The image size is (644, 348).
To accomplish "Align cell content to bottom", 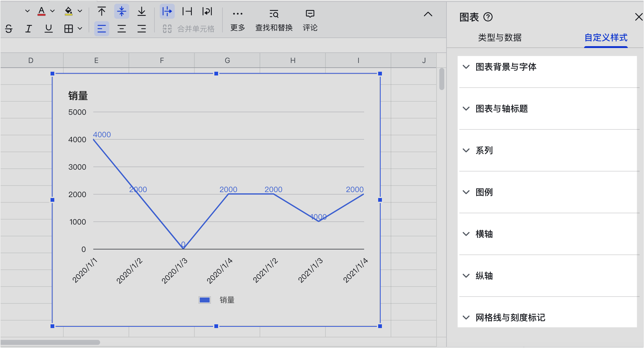I will [141, 12].
